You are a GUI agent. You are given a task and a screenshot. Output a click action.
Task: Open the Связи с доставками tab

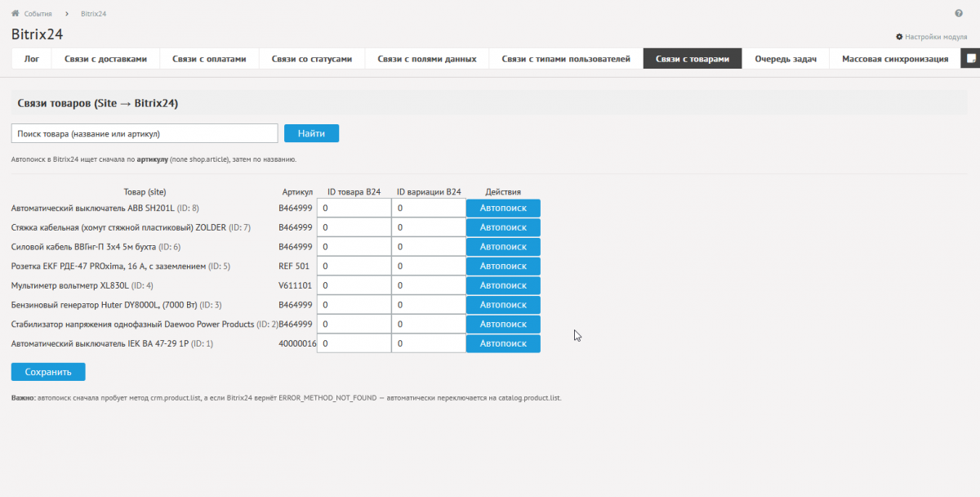pos(106,59)
